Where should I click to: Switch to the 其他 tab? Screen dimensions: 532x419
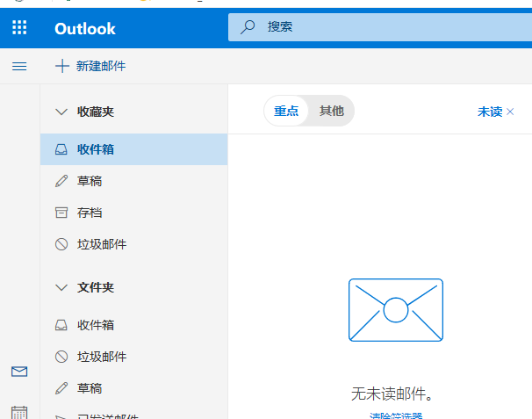(x=331, y=111)
